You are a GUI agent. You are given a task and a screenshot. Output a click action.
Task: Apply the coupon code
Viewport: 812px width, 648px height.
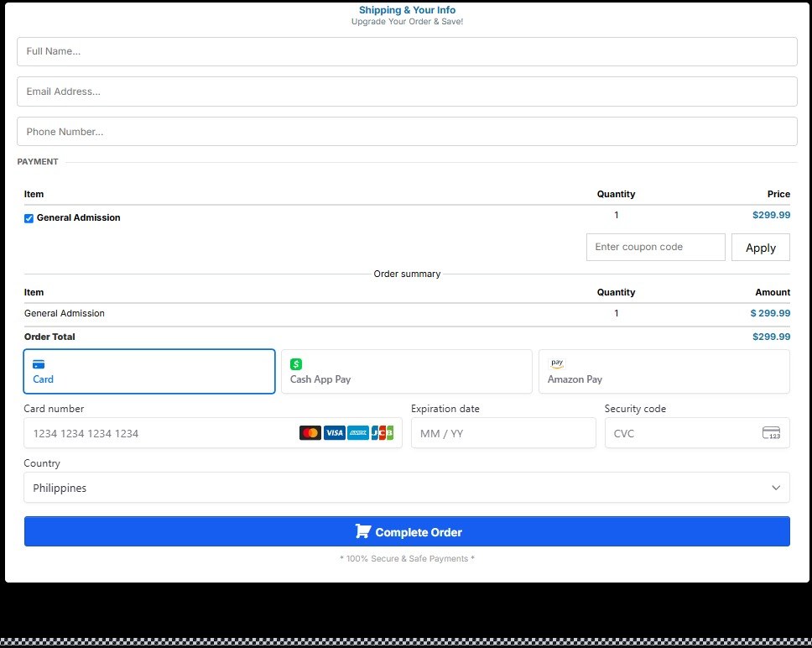pyautogui.click(x=761, y=248)
